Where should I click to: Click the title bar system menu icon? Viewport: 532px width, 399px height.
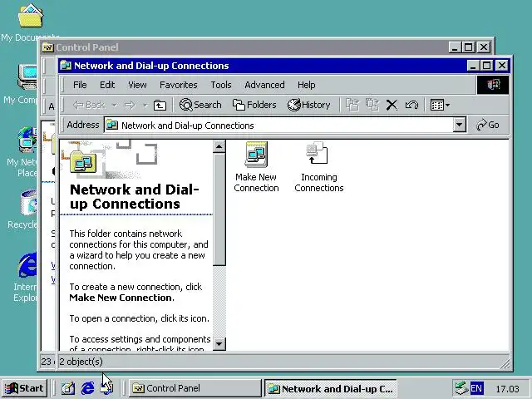click(x=66, y=65)
